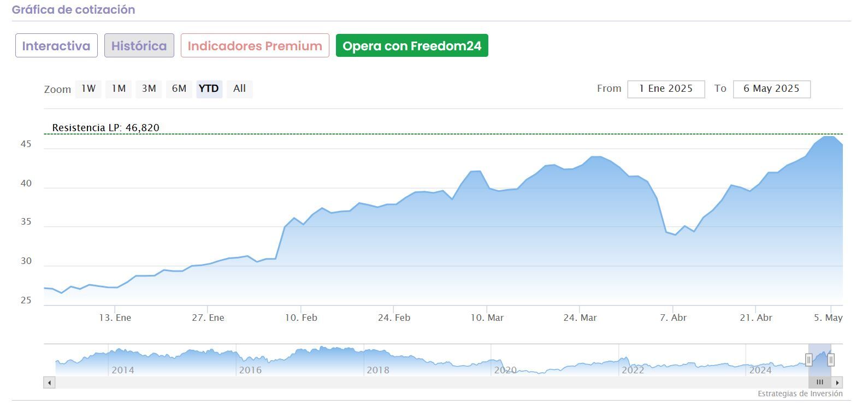Select the 1W zoom range
Screen dimensions: 868x405
[88, 89]
